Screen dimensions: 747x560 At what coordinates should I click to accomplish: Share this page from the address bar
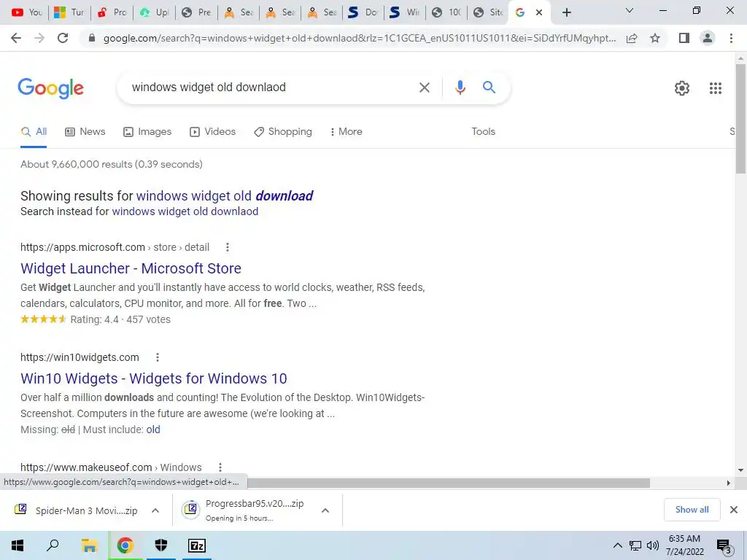pos(632,38)
